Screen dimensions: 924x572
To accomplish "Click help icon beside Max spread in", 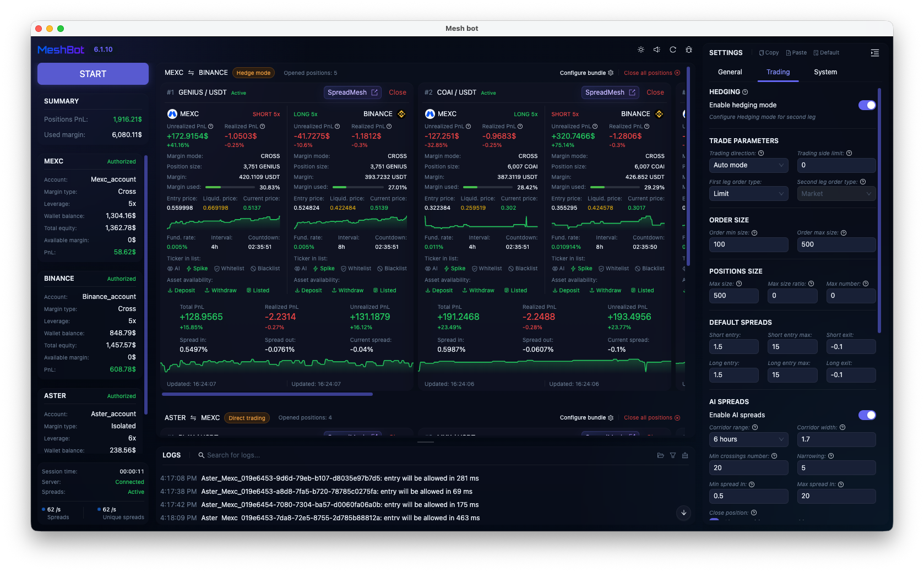I will [841, 484].
